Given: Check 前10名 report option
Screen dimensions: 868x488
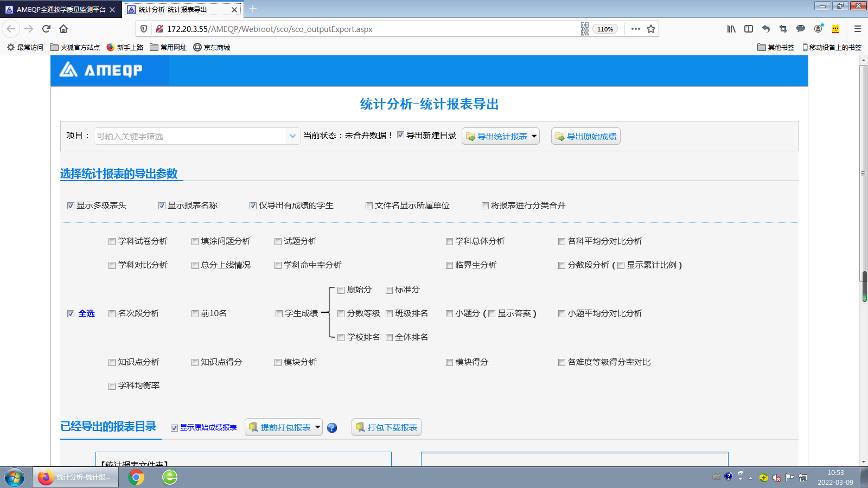Looking at the screenshot, I should [x=195, y=313].
